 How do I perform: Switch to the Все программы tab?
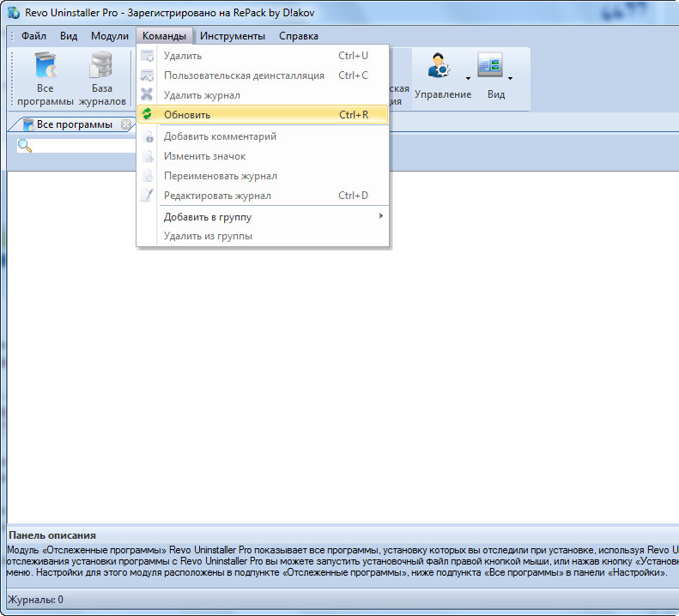pyautogui.click(x=73, y=125)
